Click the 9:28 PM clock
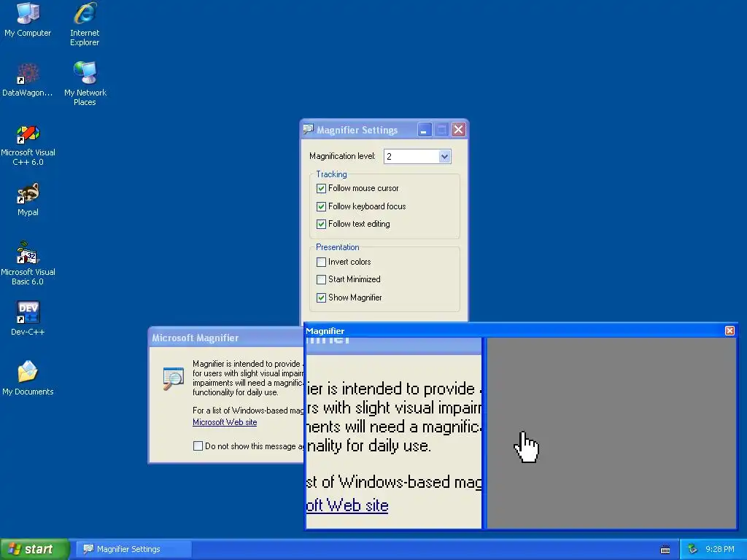This screenshot has width=747, height=560. (720, 549)
